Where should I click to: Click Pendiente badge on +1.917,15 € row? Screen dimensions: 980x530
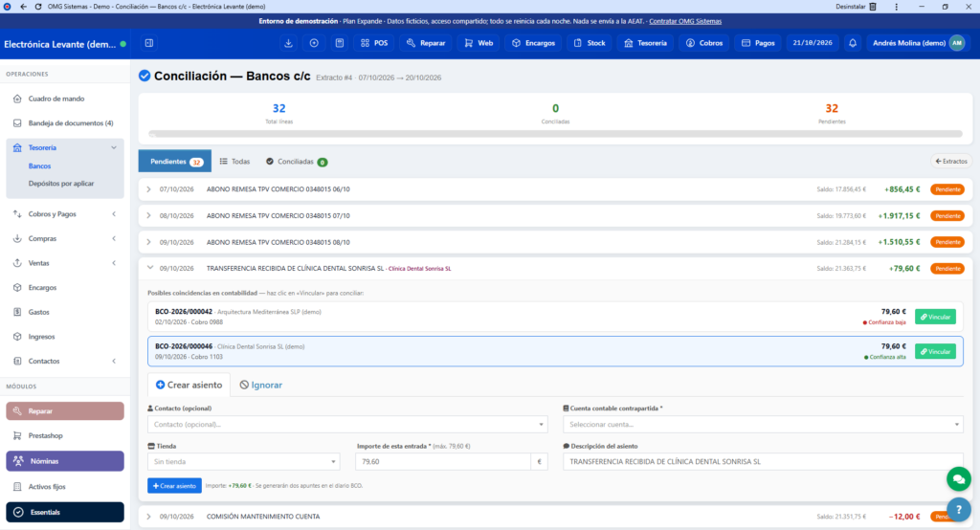947,215
